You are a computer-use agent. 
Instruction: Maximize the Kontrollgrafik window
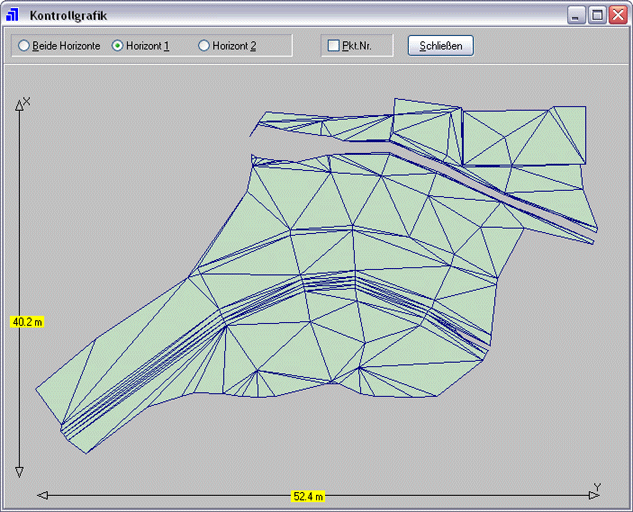597,15
